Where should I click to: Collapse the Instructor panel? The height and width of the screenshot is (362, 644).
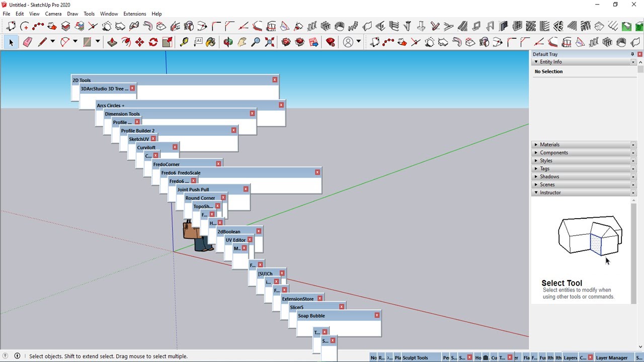point(536,193)
